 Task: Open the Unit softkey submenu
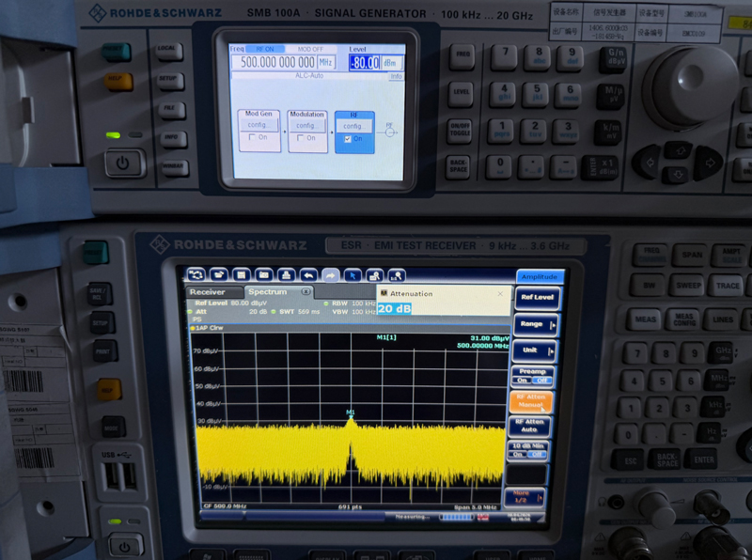click(x=535, y=350)
